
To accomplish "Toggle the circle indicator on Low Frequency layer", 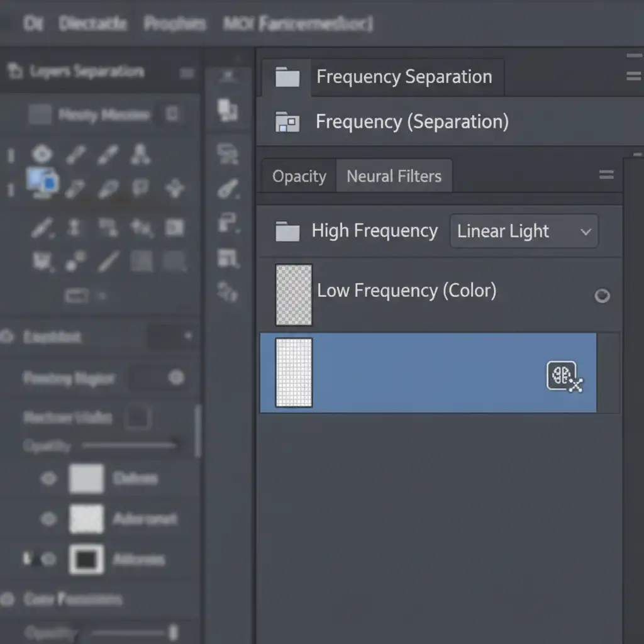I will [602, 296].
